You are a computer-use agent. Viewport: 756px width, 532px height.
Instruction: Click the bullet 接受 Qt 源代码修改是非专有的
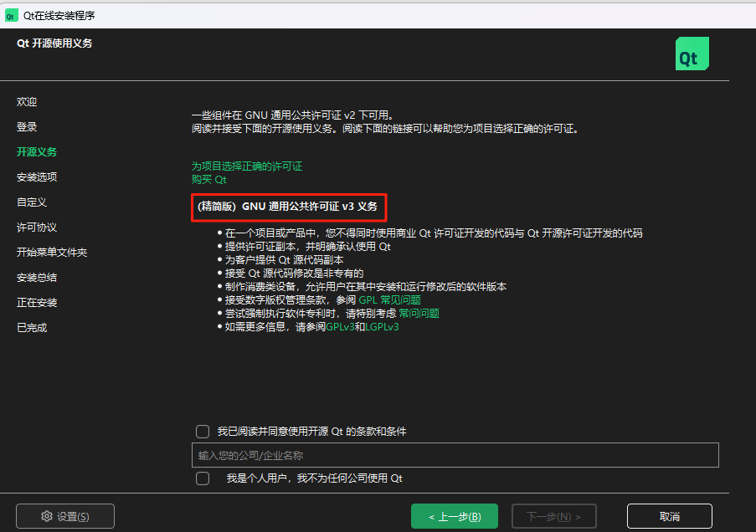pos(294,274)
